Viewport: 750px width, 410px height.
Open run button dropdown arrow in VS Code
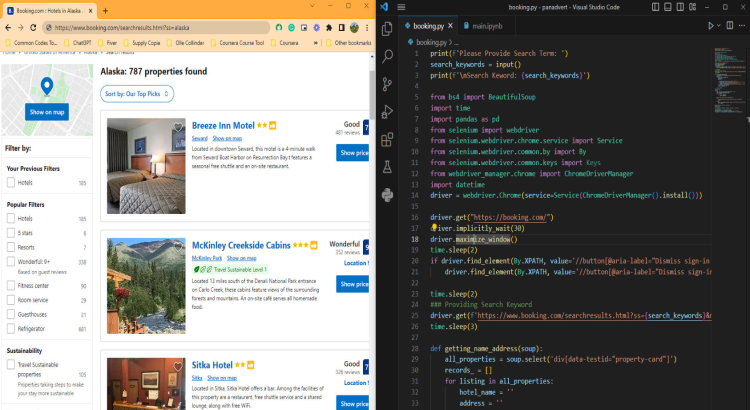click(718, 26)
